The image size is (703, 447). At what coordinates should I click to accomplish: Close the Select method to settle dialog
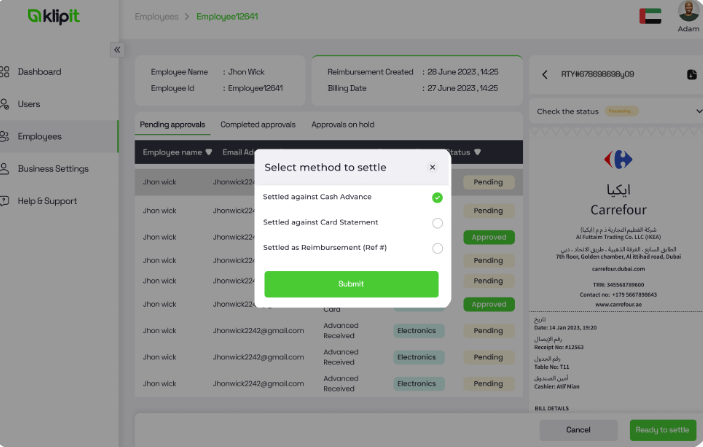(432, 167)
